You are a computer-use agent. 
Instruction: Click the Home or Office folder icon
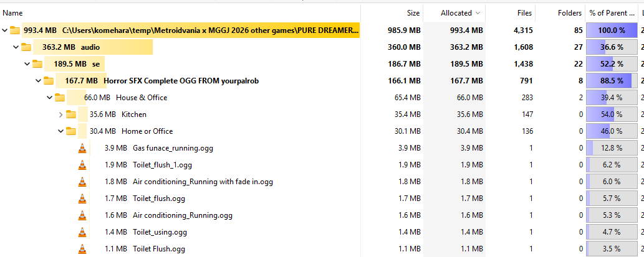click(x=71, y=131)
